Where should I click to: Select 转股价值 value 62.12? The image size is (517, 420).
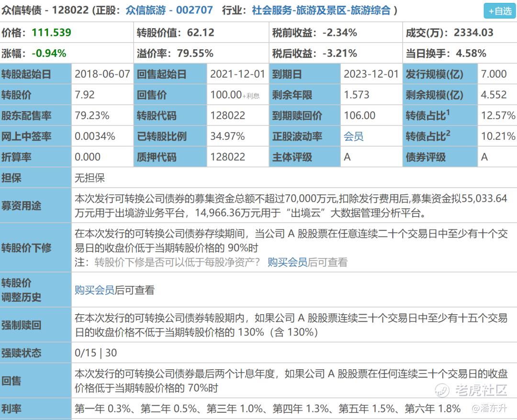coord(201,33)
